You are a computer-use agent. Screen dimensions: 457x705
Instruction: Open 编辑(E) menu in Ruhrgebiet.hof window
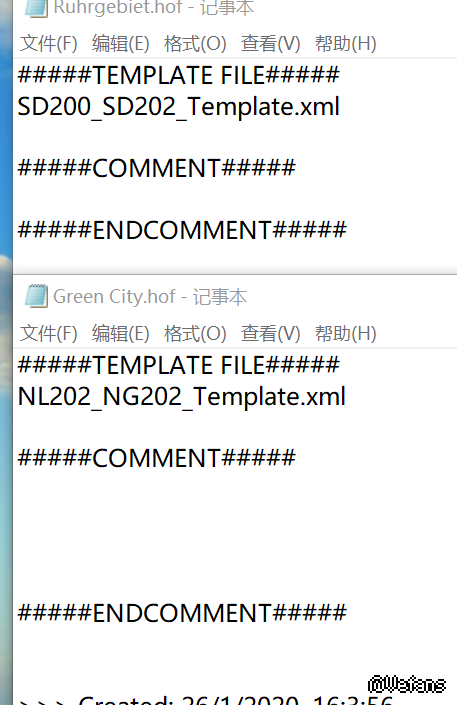click(121, 44)
